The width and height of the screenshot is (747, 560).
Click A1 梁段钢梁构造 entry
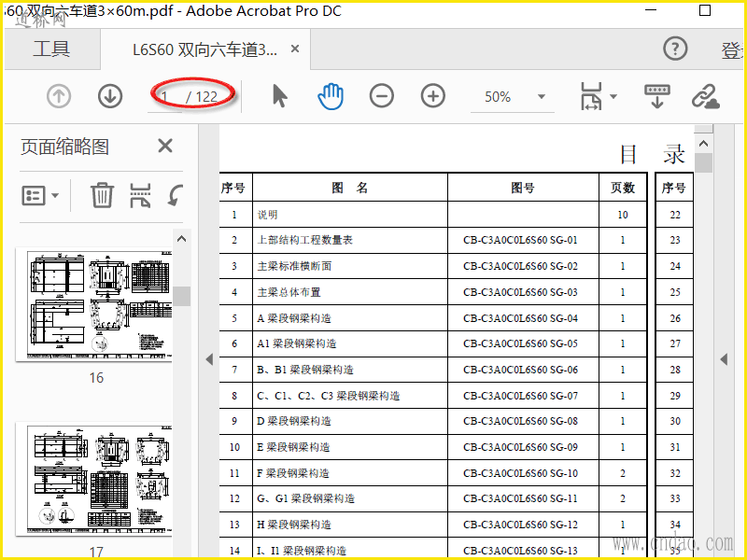pyautogui.click(x=297, y=343)
